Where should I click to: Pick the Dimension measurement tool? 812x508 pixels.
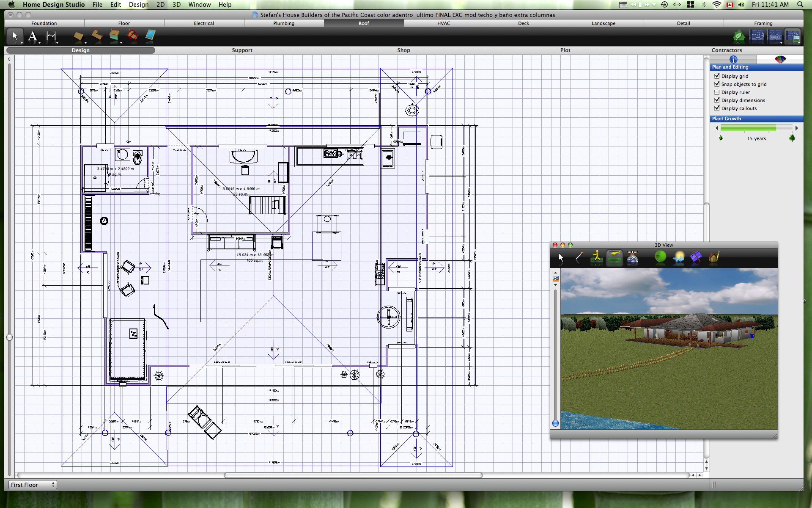tap(51, 37)
